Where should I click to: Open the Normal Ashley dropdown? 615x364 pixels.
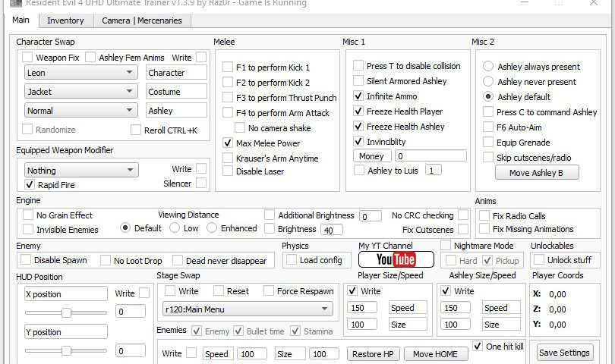pyautogui.click(x=80, y=110)
